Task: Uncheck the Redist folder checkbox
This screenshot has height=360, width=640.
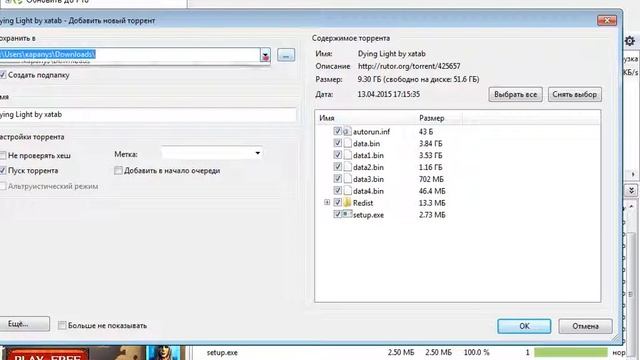Action: [337, 202]
